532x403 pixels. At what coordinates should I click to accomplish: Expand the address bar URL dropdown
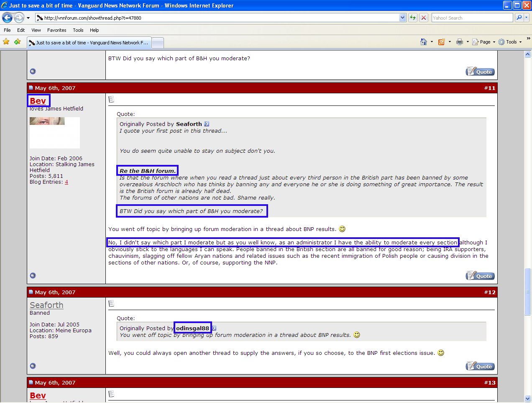click(x=402, y=18)
